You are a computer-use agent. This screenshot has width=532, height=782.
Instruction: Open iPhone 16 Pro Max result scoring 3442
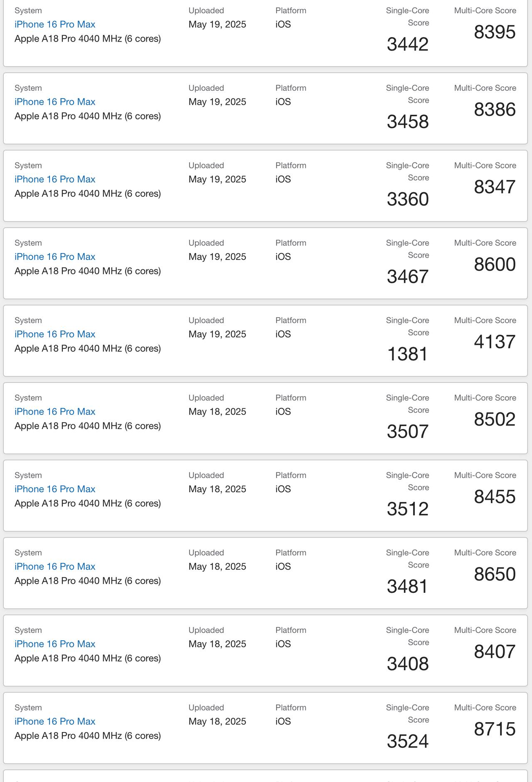[x=55, y=25]
